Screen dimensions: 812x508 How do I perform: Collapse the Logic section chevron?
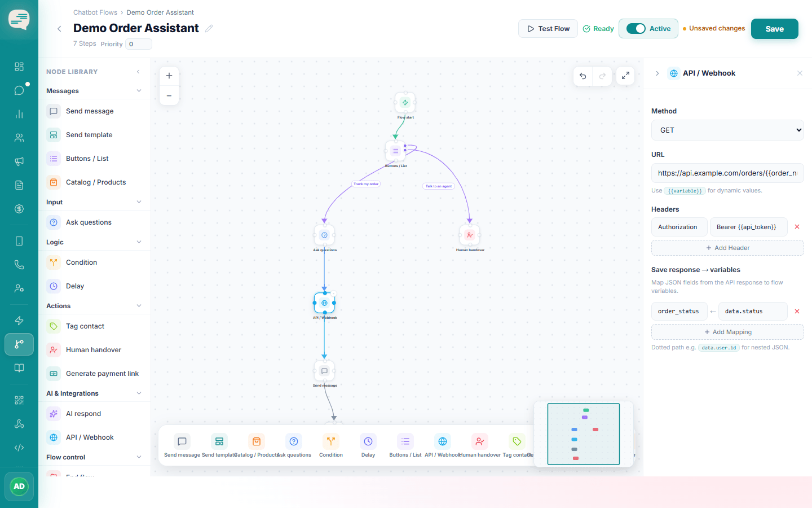click(x=139, y=242)
